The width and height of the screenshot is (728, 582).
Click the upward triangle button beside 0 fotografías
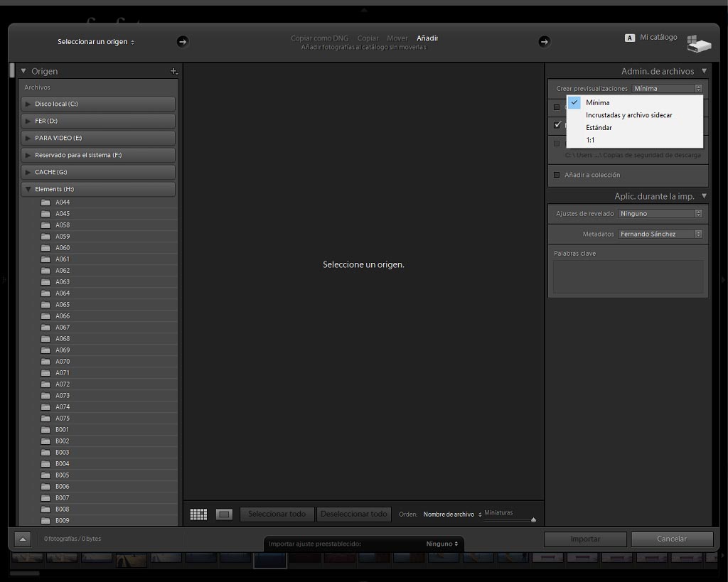[x=23, y=539]
